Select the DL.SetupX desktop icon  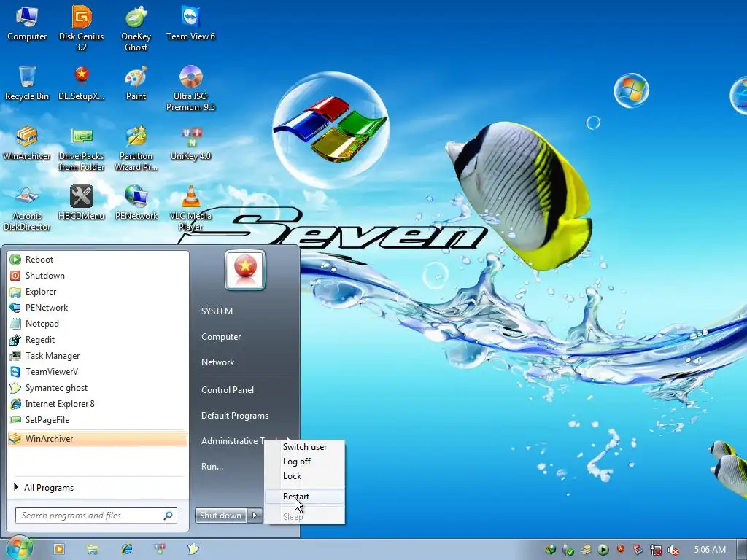[x=82, y=83]
